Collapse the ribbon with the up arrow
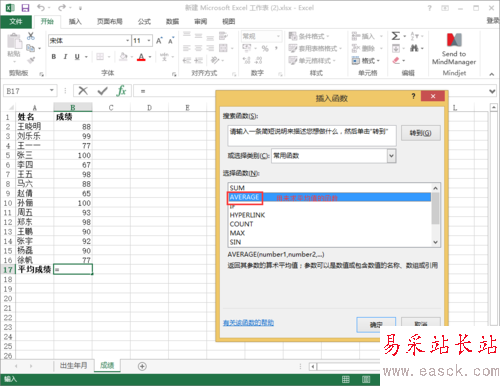Screen dimensions: 500x386 [x=492, y=74]
